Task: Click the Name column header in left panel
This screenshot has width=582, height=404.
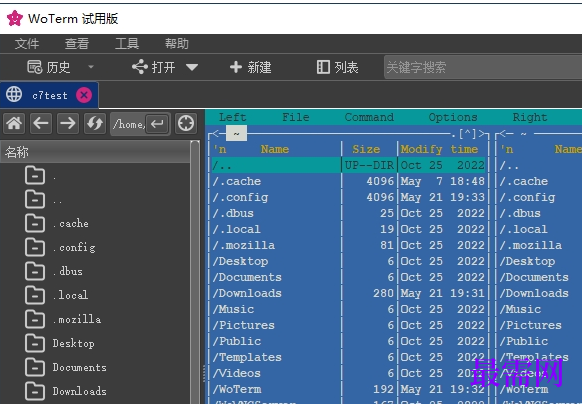Action: [x=275, y=149]
